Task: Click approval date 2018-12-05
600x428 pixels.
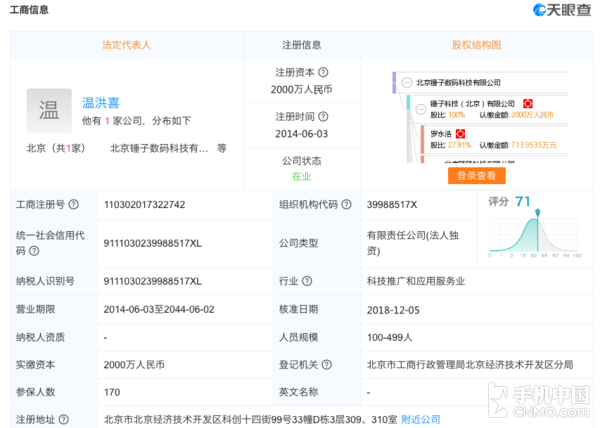Action: [393, 310]
